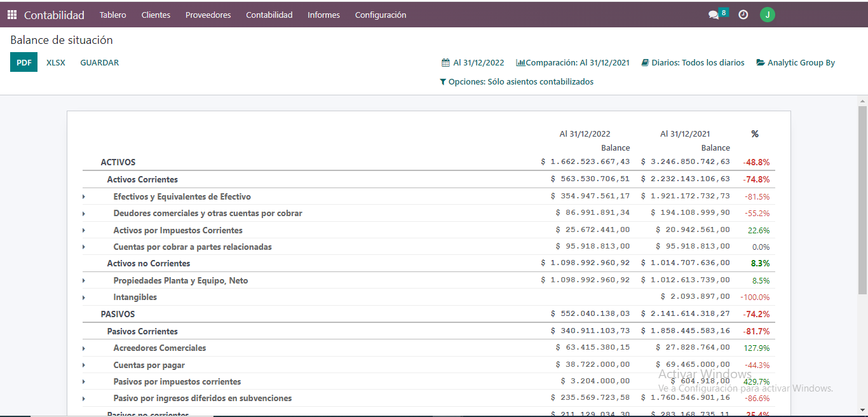Export the report as PDF

24,62
